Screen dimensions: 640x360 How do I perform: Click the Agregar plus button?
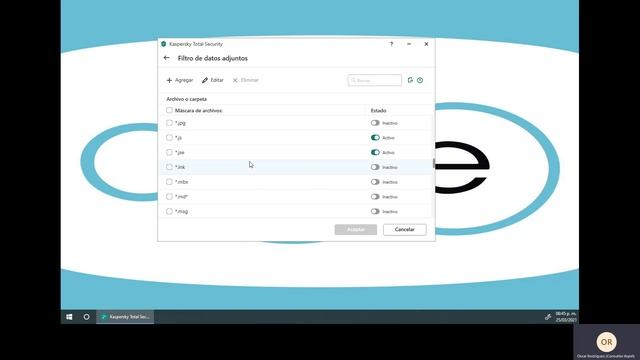180,80
